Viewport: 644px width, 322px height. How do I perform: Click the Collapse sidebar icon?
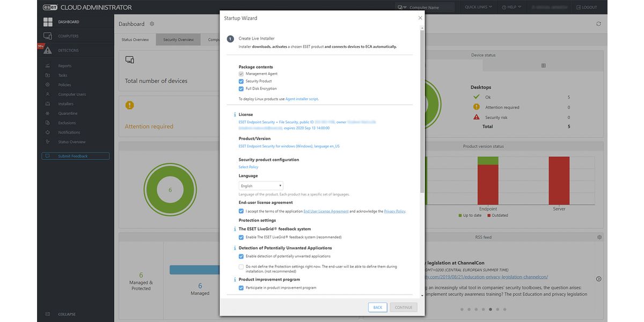[48, 314]
